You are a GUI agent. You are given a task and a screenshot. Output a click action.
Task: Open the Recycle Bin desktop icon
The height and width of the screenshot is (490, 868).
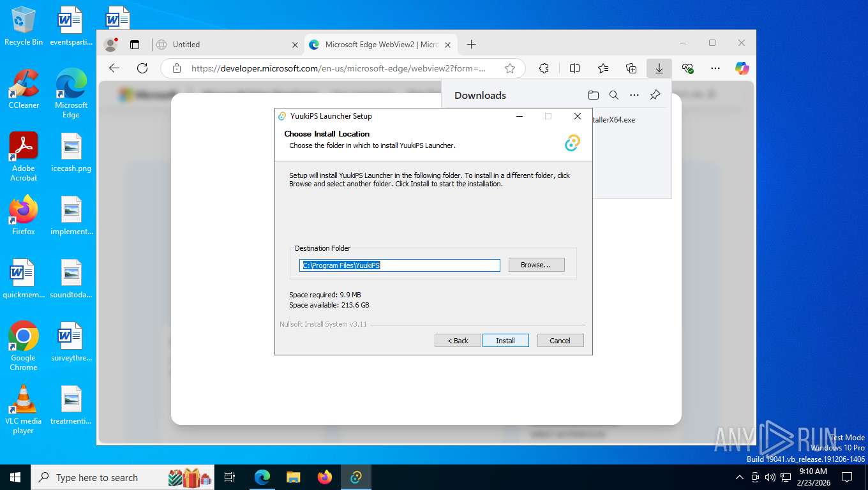pyautogui.click(x=24, y=27)
